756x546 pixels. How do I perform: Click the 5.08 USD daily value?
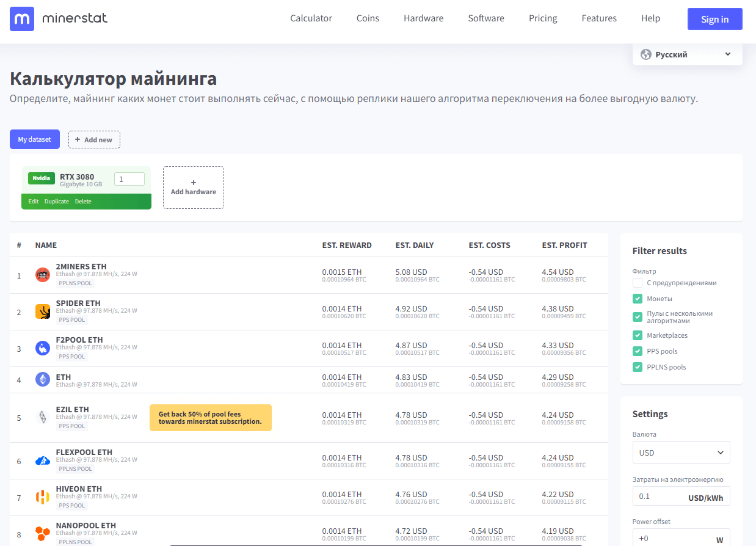(x=412, y=272)
